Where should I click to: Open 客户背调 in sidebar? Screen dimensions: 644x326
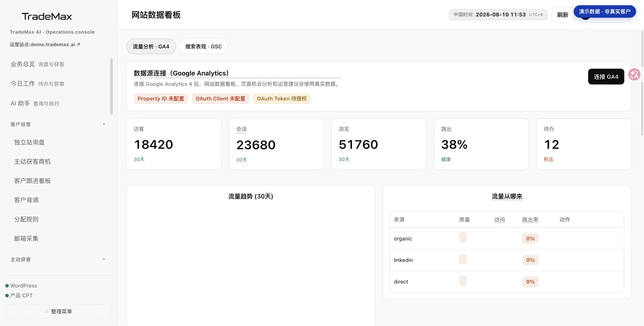click(x=26, y=200)
